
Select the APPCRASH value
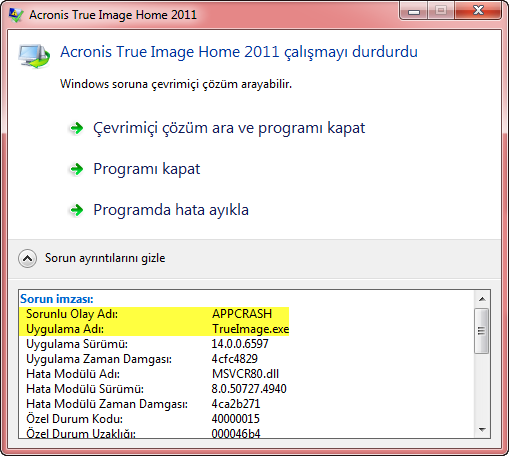click(242, 314)
